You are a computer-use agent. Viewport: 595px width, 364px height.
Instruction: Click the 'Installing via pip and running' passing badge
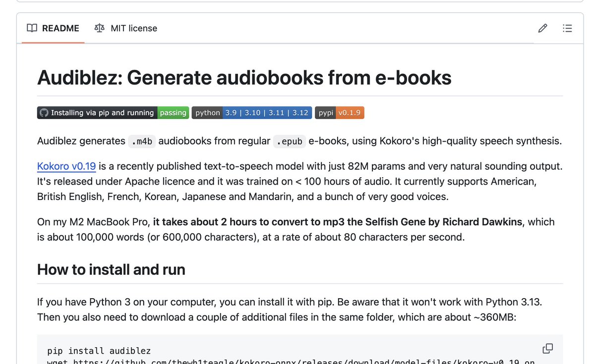(113, 113)
